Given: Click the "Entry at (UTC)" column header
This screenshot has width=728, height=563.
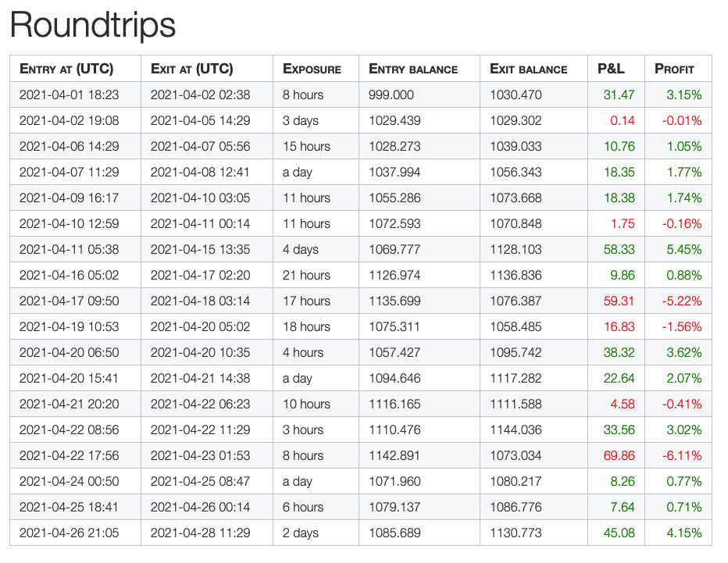Looking at the screenshot, I should coord(66,69).
